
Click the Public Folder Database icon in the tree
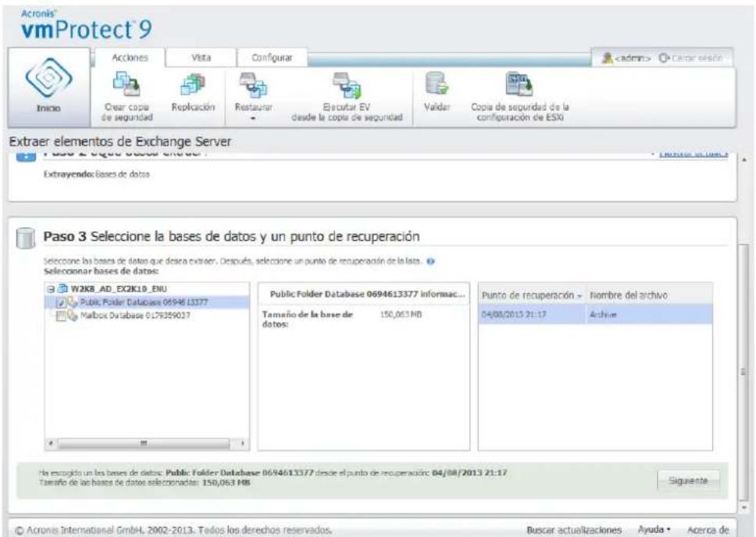(73, 303)
